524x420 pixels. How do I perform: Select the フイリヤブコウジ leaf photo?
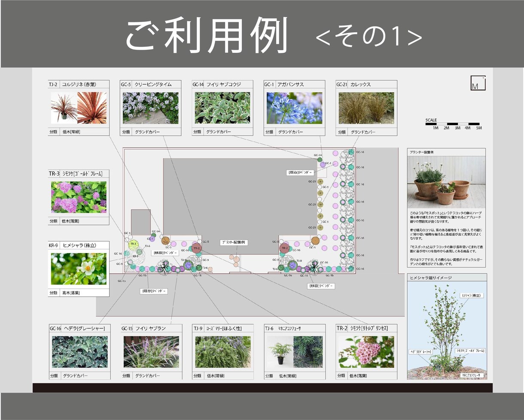222,108
